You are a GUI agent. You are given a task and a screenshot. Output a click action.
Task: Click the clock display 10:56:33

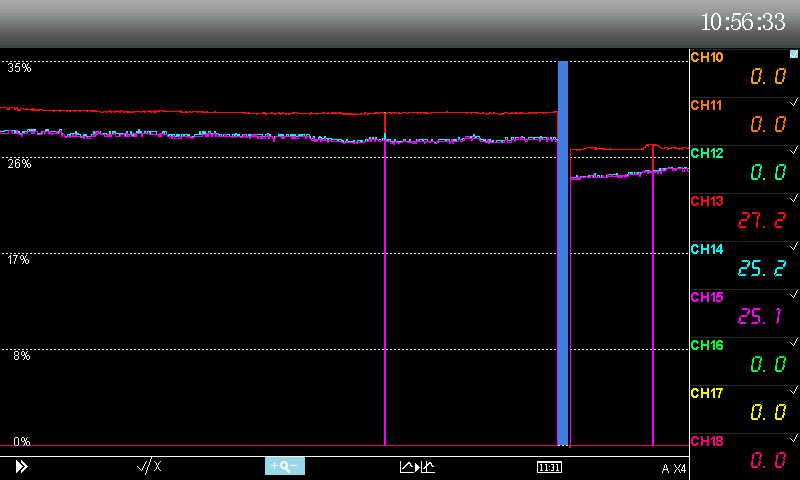[x=743, y=22]
